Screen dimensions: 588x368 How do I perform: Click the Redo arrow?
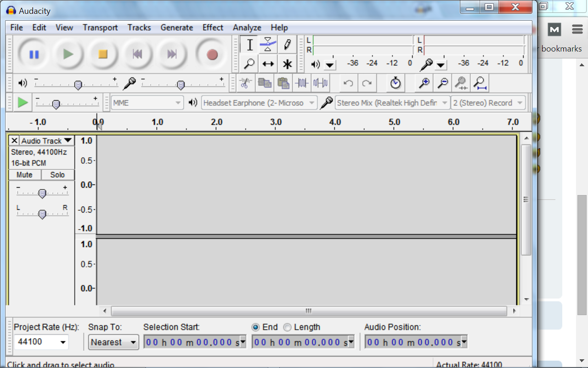point(367,83)
